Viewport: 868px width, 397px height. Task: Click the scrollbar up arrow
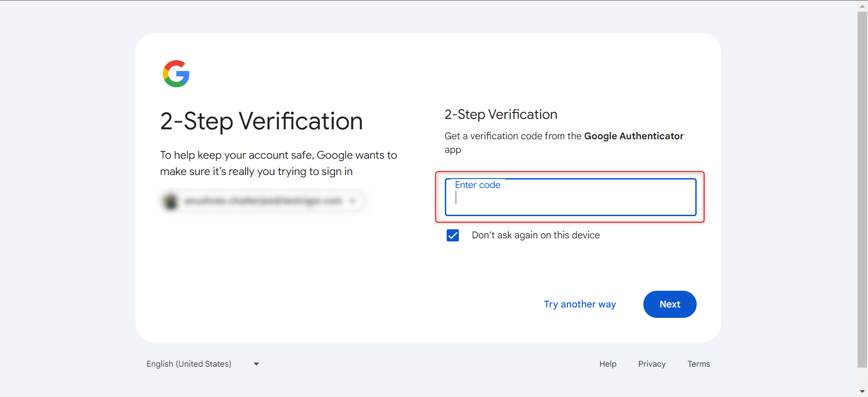pos(862,6)
